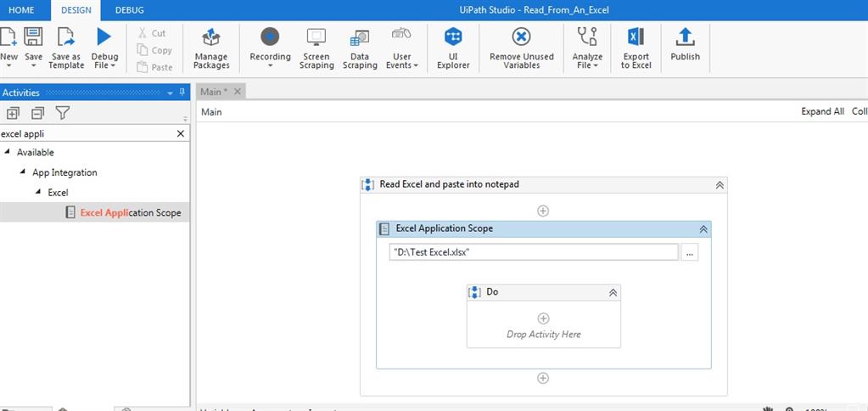The width and height of the screenshot is (868, 411).
Task: Collapse all activities tree icon
Action: pos(37,114)
